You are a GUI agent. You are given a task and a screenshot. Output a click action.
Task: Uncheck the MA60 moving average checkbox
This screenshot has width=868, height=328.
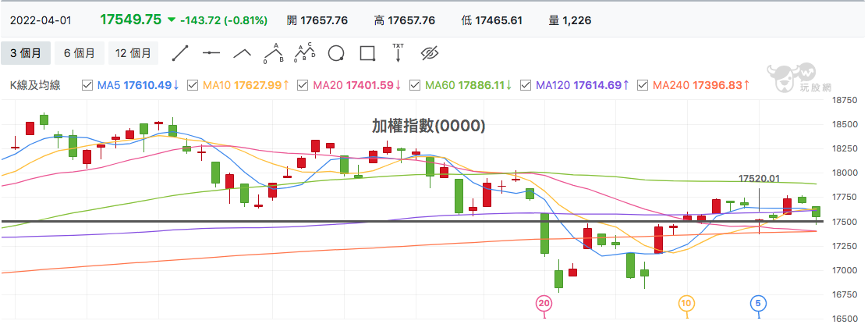415,85
